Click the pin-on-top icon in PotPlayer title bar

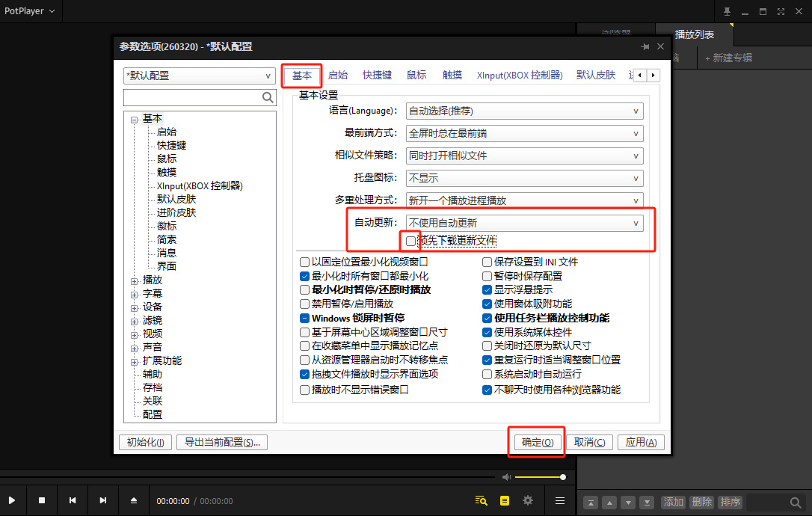coord(727,11)
